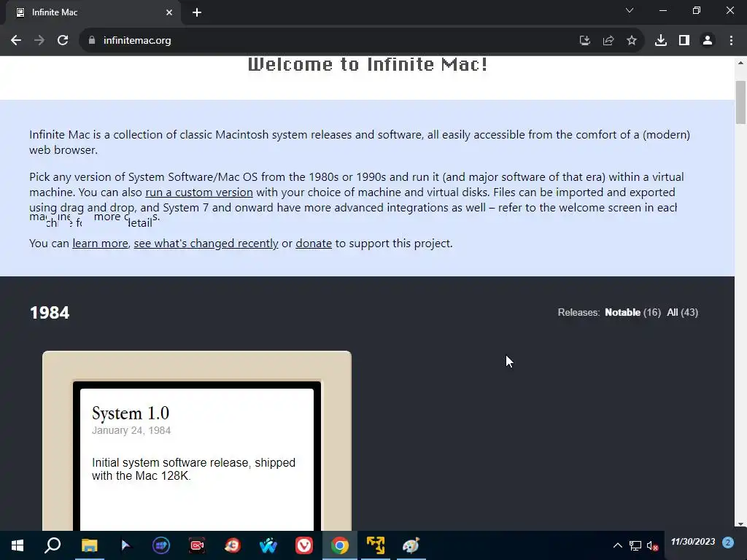Follow the 'run a custom version' link

199,192
